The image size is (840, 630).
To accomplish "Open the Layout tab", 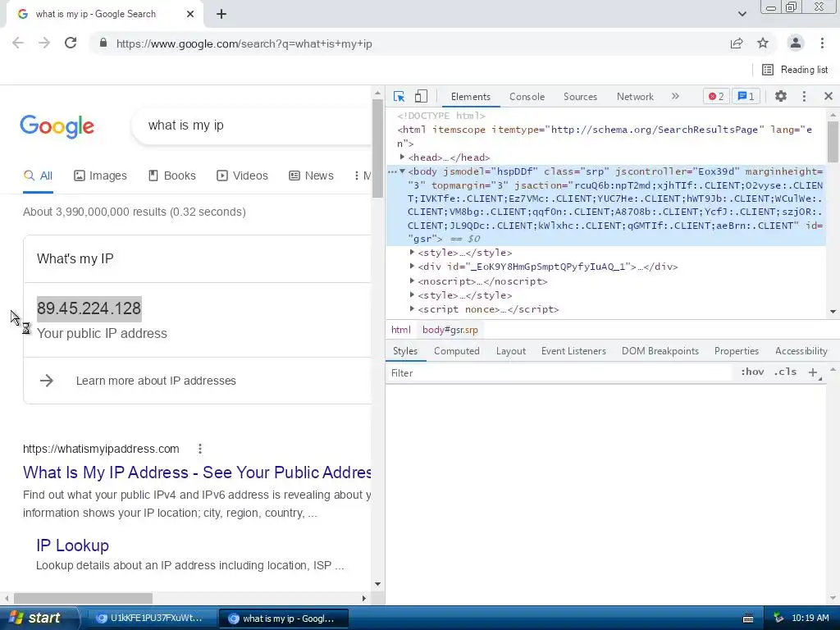I will tap(510, 351).
